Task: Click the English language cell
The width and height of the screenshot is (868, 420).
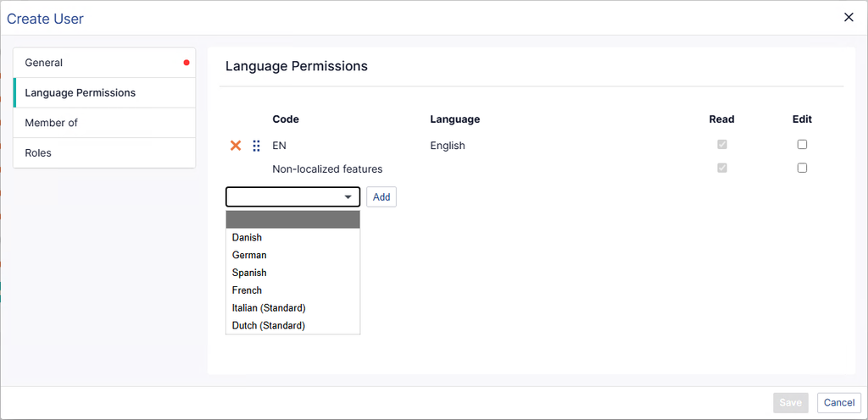Action: pos(448,146)
